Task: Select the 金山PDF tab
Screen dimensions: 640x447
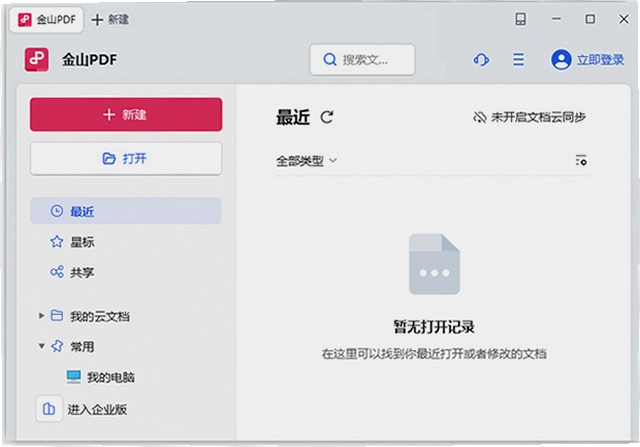Action: coord(47,20)
